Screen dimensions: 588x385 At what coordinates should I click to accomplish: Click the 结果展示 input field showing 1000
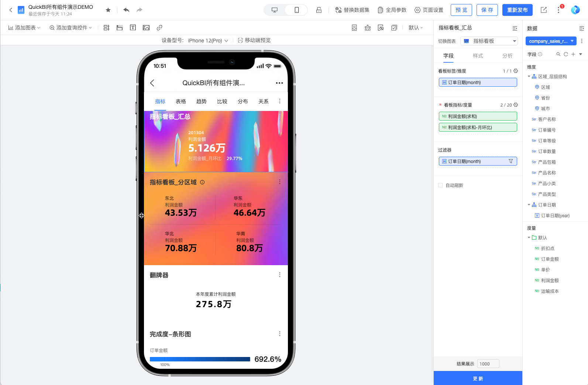coord(488,364)
